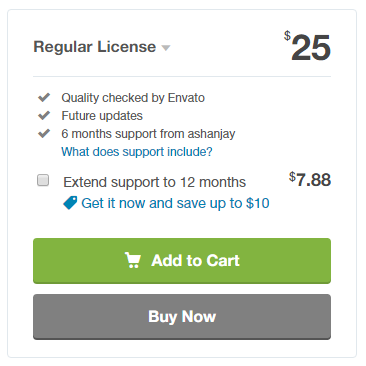Viewport: 366px width, 366px height.
Task: Open the What does support include? link
Action: (137, 152)
